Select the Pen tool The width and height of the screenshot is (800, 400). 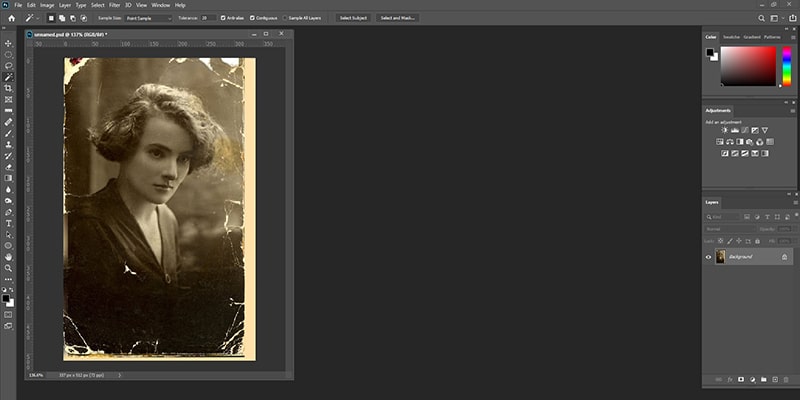point(8,212)
